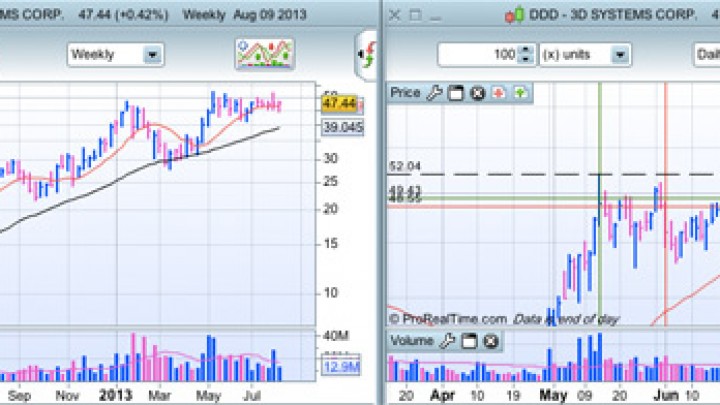Screen dimensions: 720x405
Task: Click the Price panel title label
Action: pos(405,93)
